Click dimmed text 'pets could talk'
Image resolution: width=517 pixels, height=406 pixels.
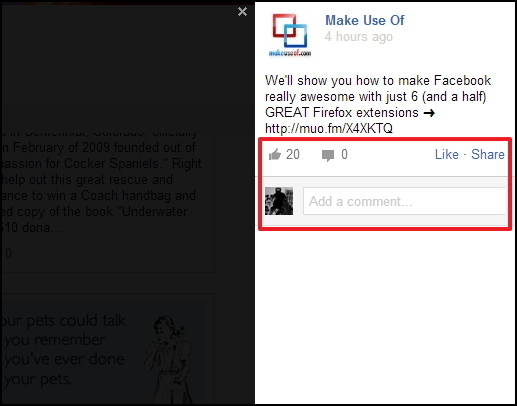point(76,320)
